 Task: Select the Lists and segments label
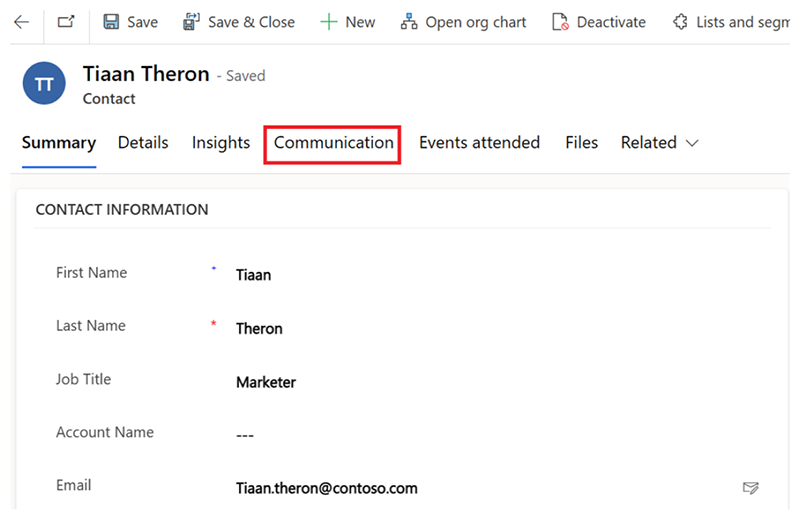coord(743,22)
